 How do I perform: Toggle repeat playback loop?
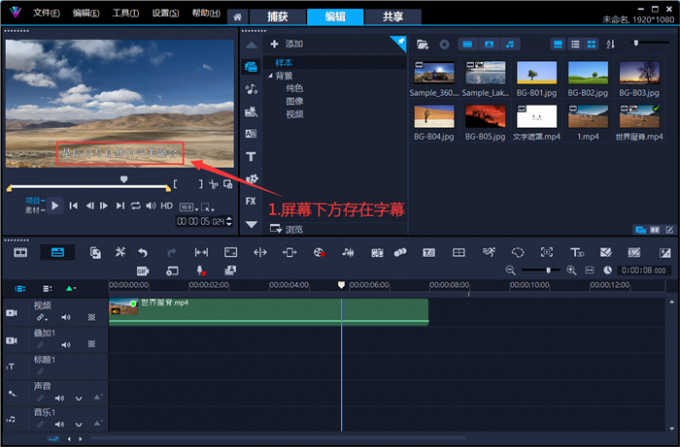pos(135,206)
